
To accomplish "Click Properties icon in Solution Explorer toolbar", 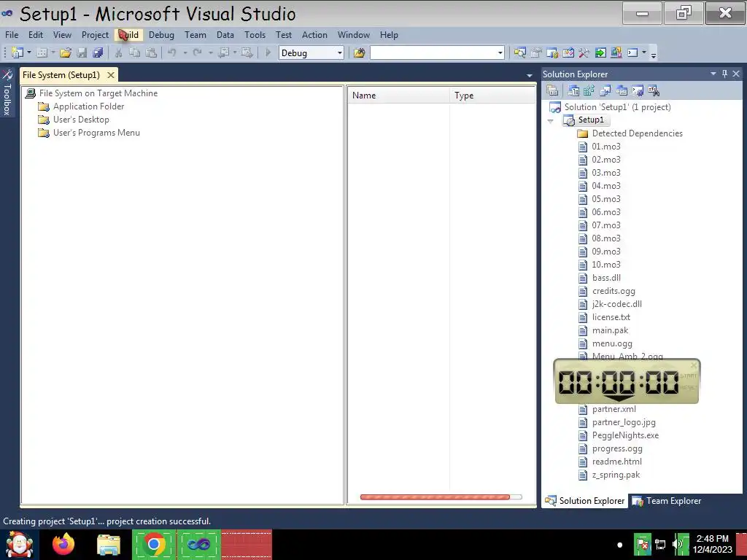I will tap(552, 90).
